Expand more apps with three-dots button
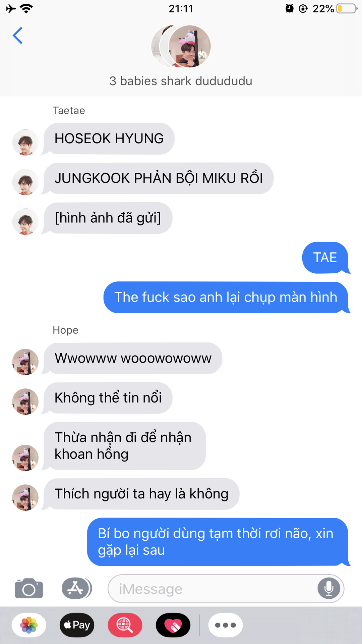 (x=226, y=625)
